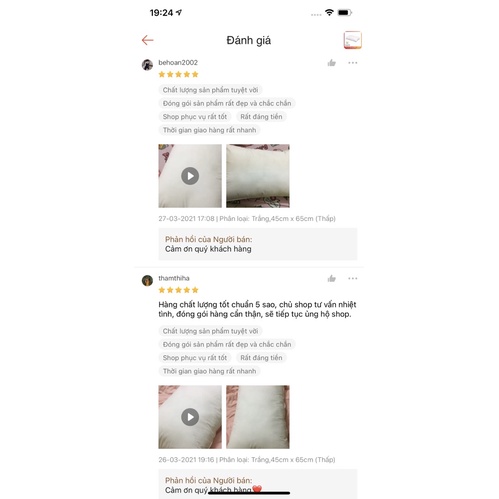Select first review's 'Rất đáng tiền' tag

[261, 117]
